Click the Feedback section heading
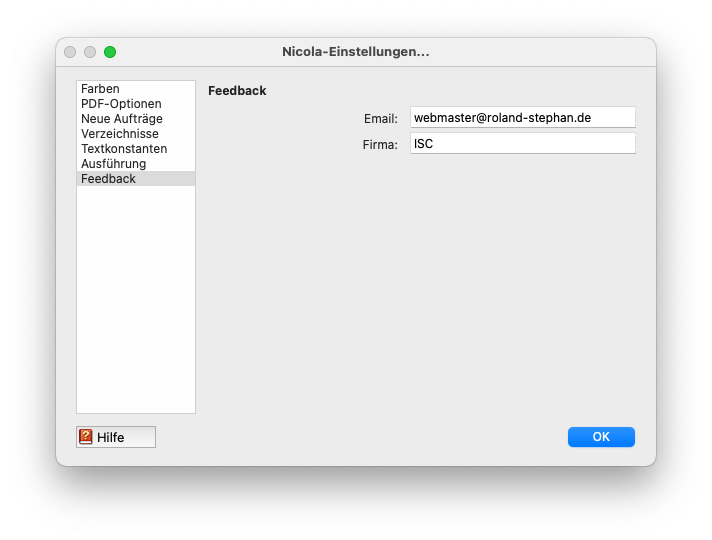This screenshot has height=540, width=712. [237, 91]
